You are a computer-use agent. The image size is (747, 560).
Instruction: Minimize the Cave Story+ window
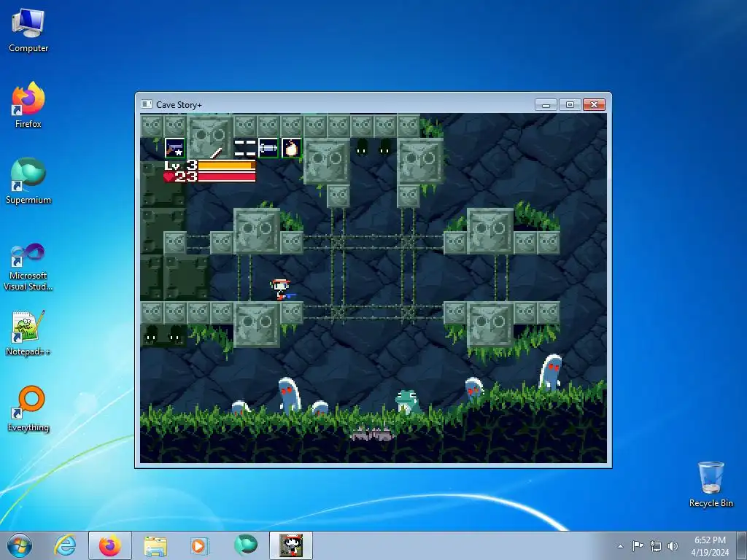pos(546,105)
